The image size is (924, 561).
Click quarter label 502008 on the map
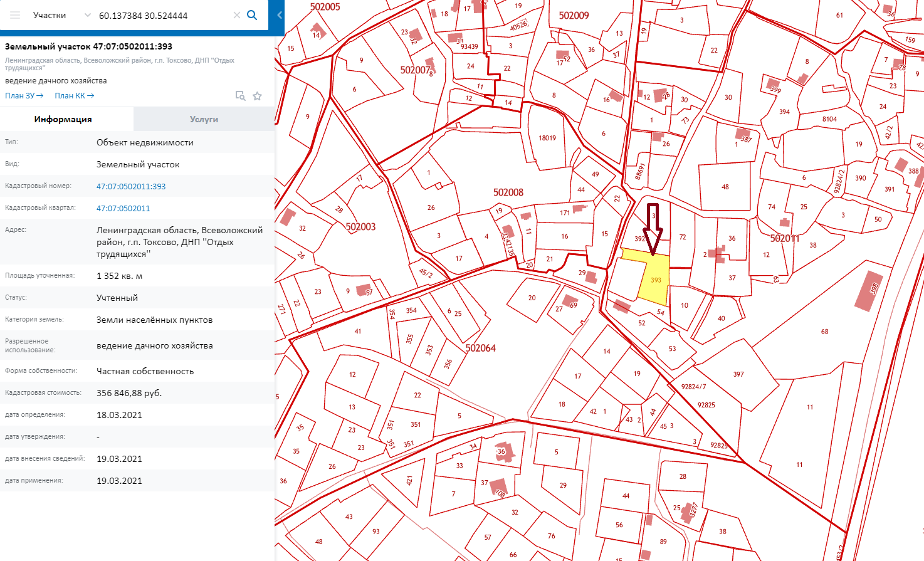coord(508,192)
